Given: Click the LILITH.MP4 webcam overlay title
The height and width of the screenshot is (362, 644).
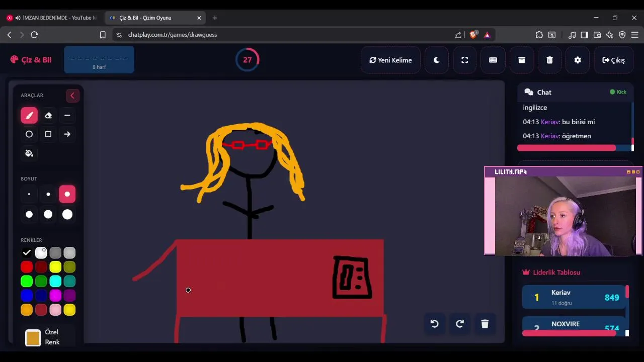Looking at the screenshot, I should (x=511, y=171).
